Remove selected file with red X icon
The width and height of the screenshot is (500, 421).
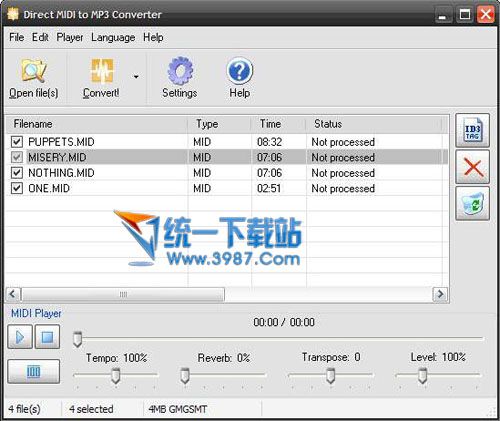pos(472,167)
